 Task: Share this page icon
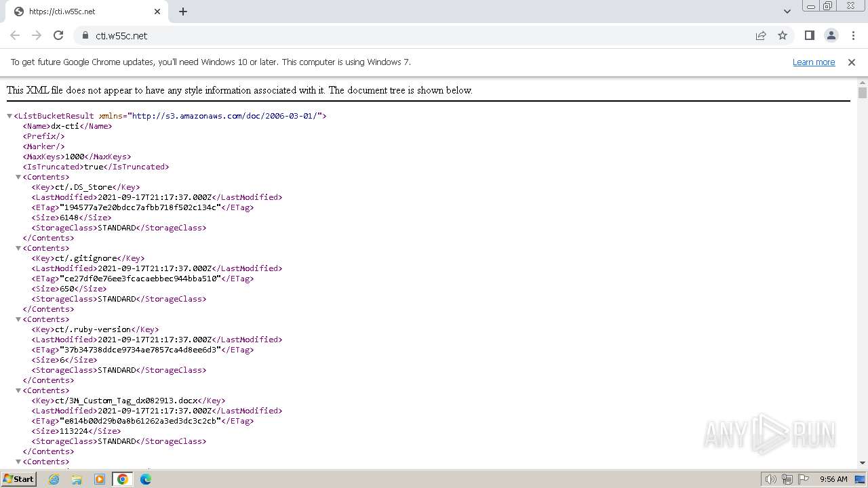click(761, 35)
